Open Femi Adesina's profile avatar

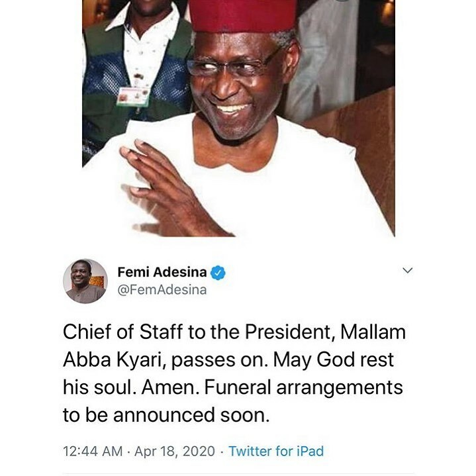pyautogui.click(x=85, y=281)
